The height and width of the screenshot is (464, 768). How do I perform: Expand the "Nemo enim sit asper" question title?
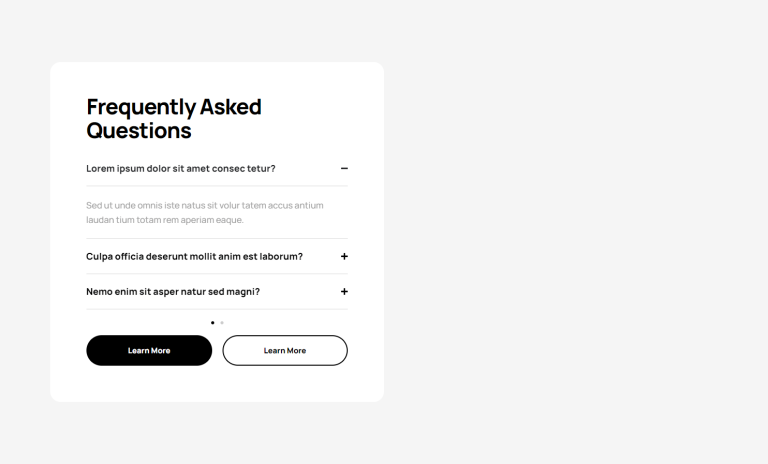(x=173, y=292)
